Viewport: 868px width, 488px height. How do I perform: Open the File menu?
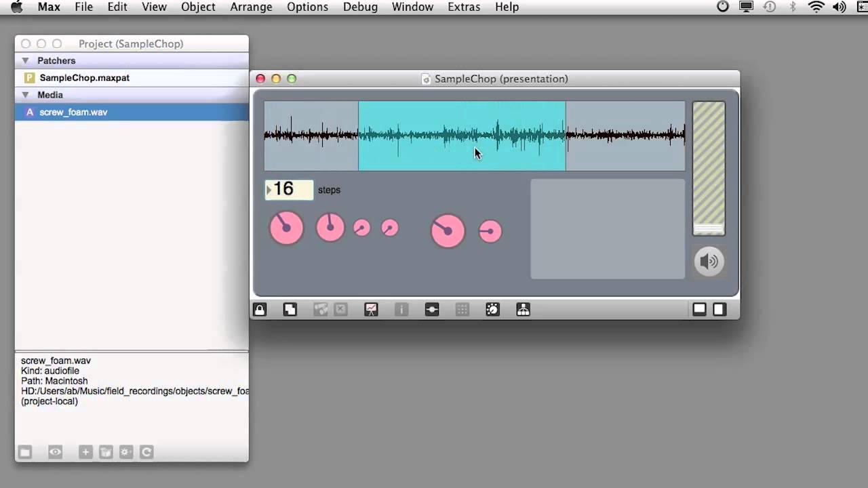(84, 7)
